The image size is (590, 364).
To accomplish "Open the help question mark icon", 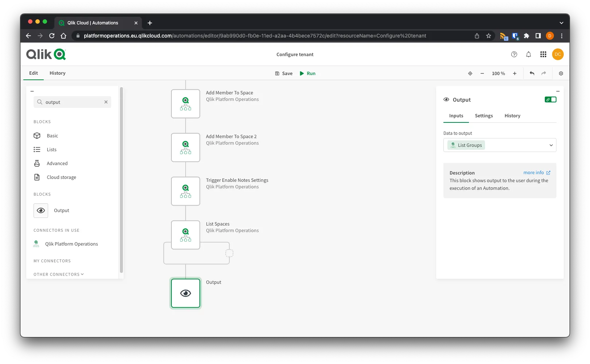I will pyautogui.click(x=514, y=54).
